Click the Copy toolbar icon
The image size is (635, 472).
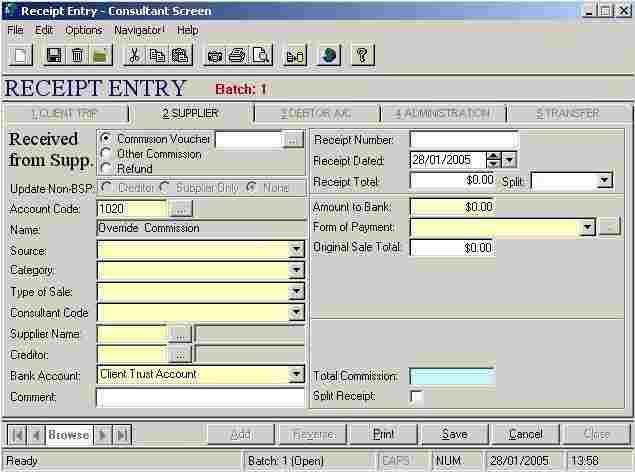coord(156,55)
